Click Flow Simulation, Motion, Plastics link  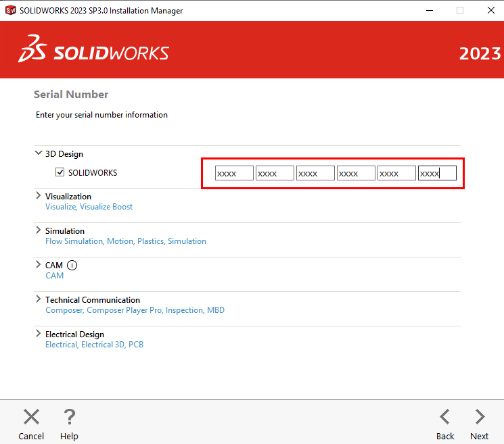(x=126, y=241)
